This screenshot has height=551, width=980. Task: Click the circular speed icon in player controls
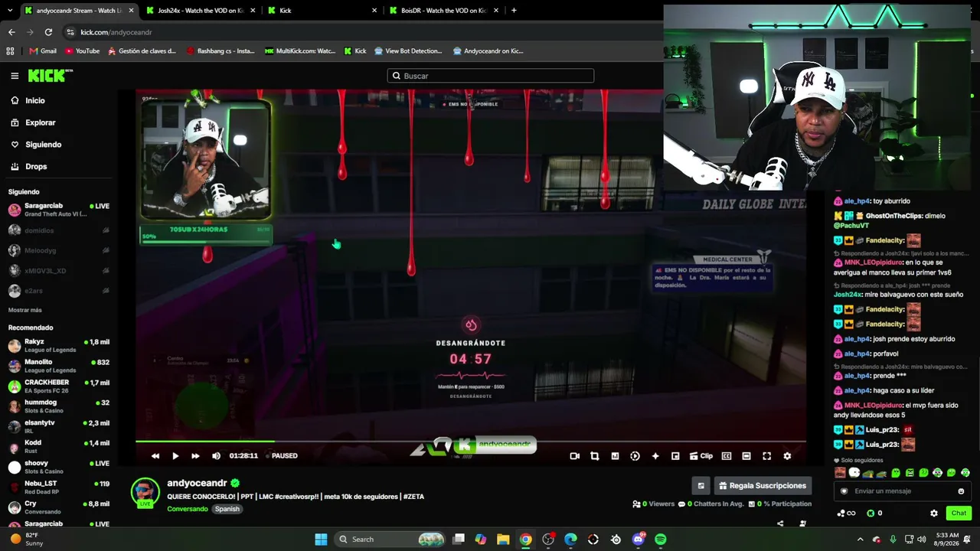point(635,456)
